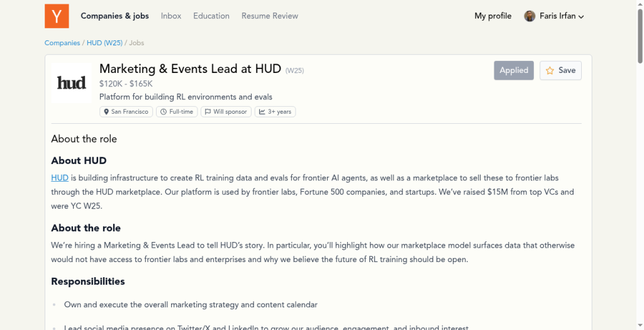The width and height of the screenshot is (644, 330).
Task: Click the HUD (W25) breadcrumb link
Action: point(104,43)
